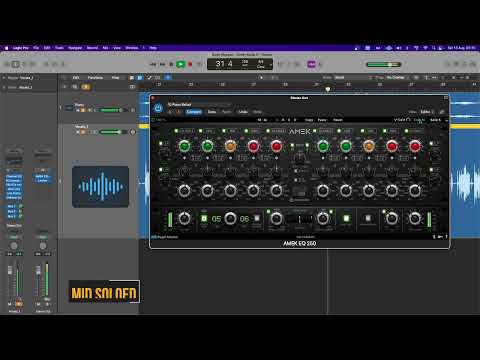480x360 pixels.
Task: Toggle the yellow global Solo button in track header
Action: (x=86, y=87)
